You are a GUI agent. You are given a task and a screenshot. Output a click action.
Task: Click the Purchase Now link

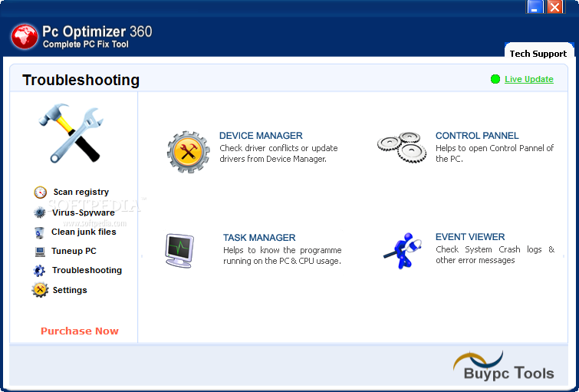(x=80, y=331)
